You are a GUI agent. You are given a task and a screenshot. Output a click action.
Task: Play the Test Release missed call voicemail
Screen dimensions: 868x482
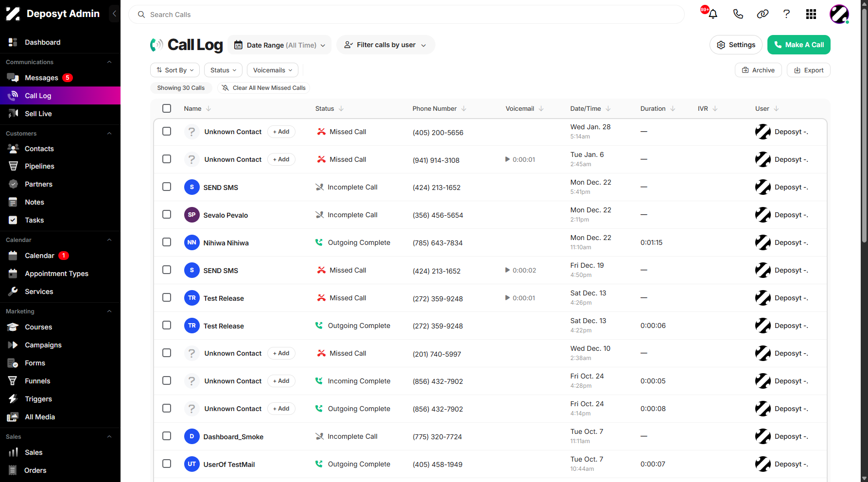[507, 298]
